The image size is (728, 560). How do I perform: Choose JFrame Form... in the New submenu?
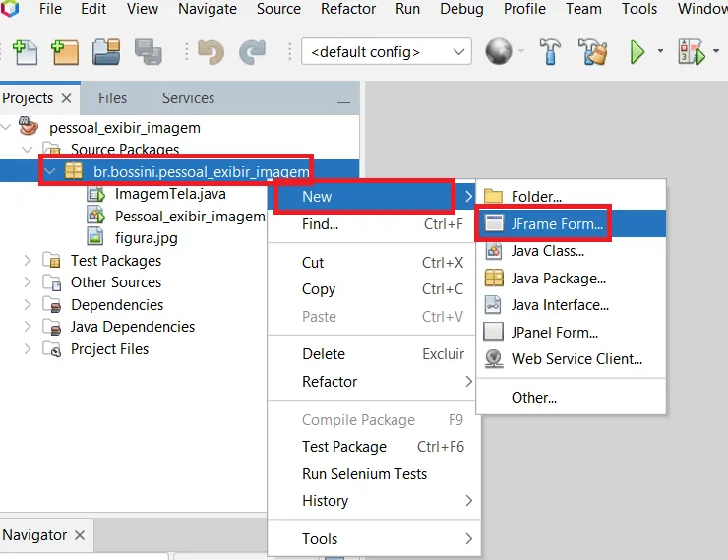(x=571, y=223)
